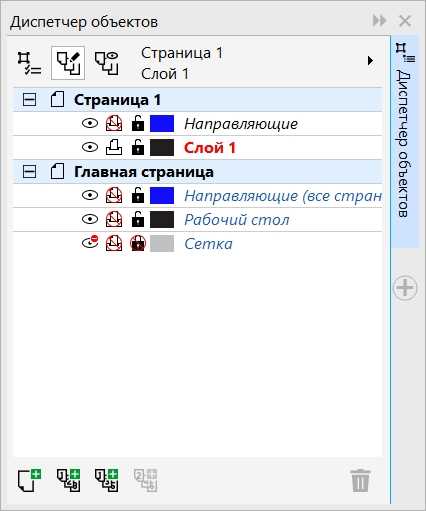The image size is (426, 511).
Task: Hide the Рабочий стол layer
Action: [x=90, y=220]
